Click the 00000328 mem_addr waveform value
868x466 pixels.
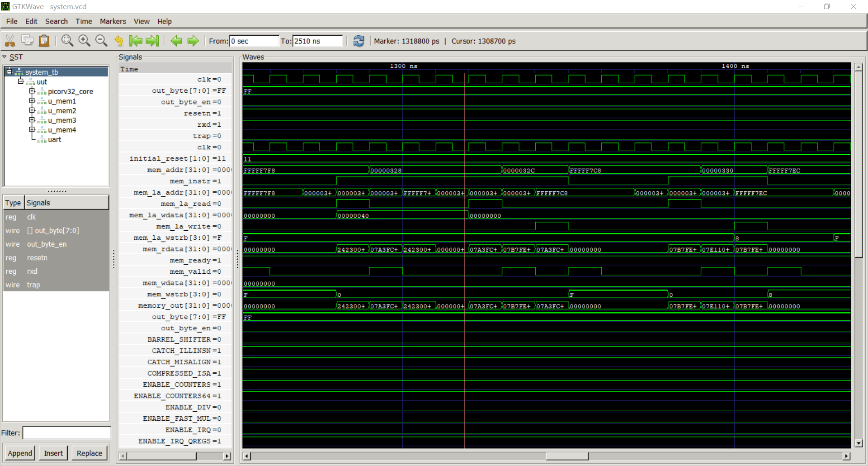386,171
